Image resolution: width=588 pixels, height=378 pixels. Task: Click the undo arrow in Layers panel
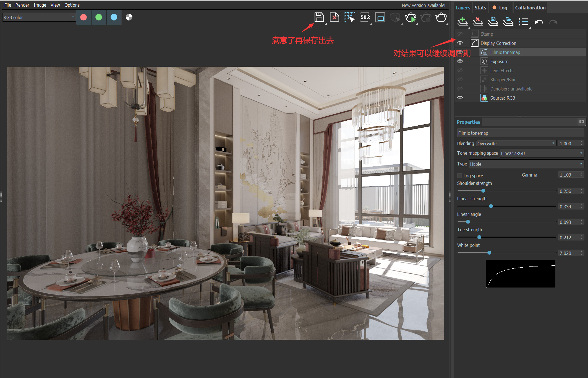539,22
